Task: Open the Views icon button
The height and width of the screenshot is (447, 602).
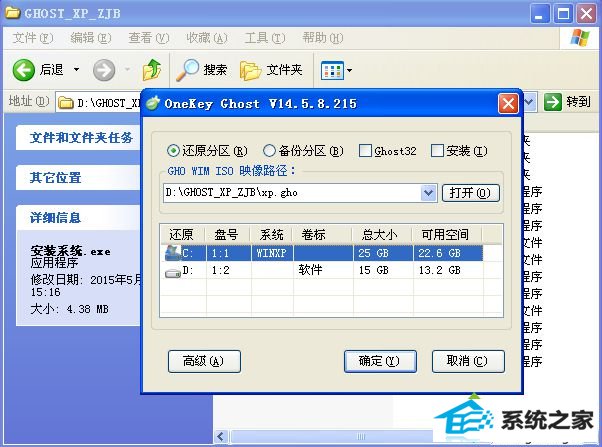Action: point(332,70)
